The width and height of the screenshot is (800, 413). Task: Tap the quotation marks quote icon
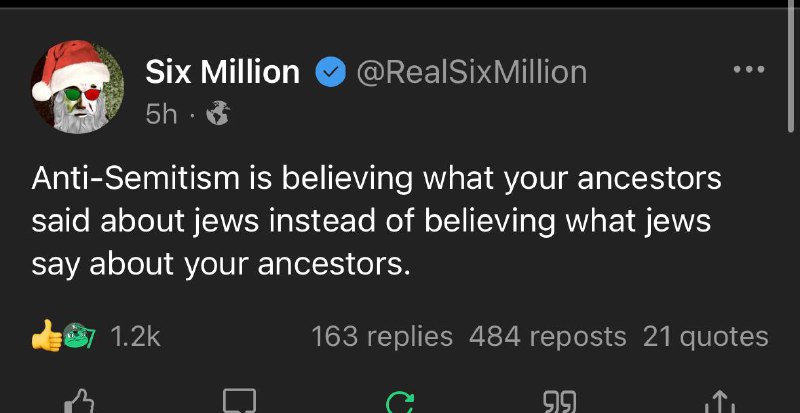click(560, 403)
